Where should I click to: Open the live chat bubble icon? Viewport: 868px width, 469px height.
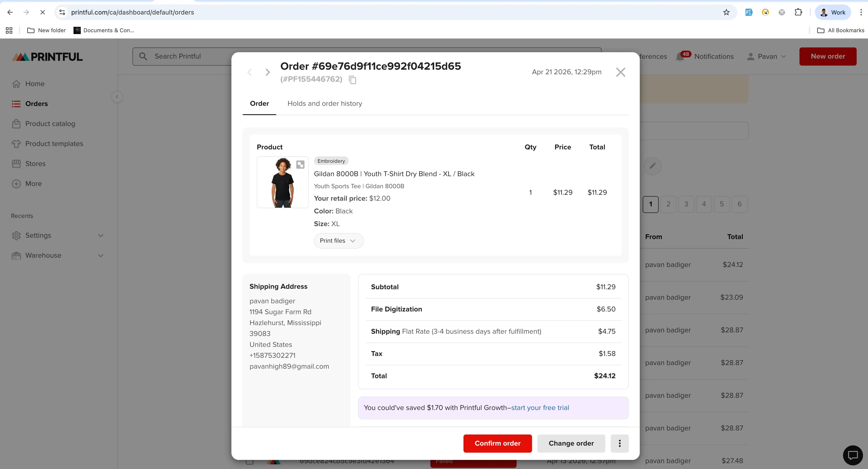853,456
